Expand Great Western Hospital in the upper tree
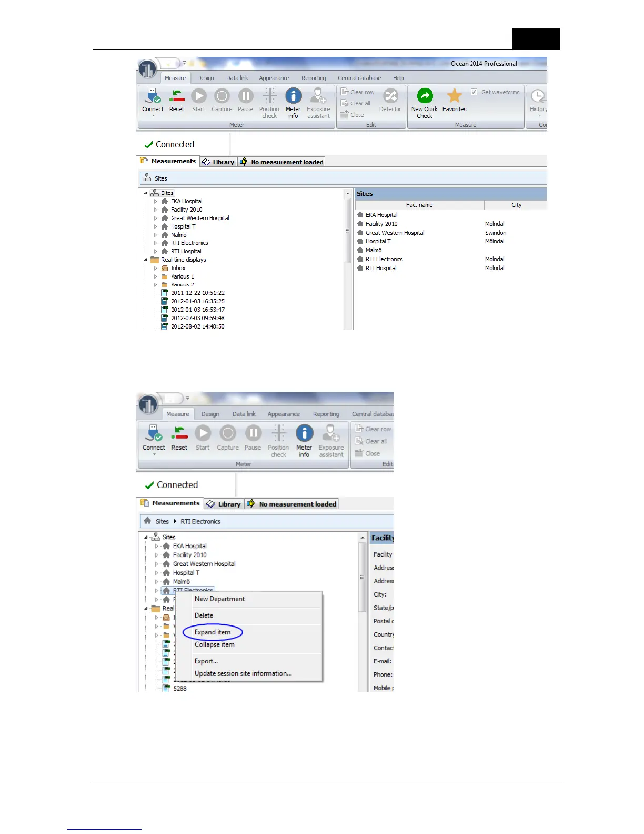 pos(155,218)
